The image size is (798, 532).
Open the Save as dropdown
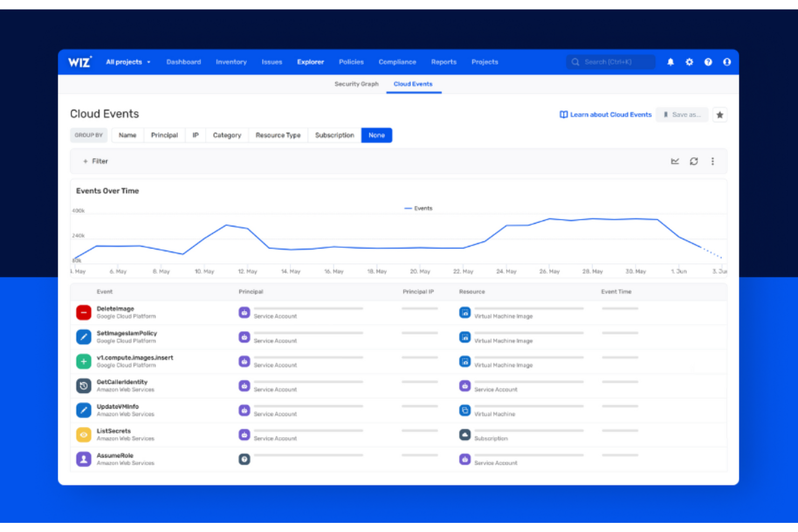(682, 115)
